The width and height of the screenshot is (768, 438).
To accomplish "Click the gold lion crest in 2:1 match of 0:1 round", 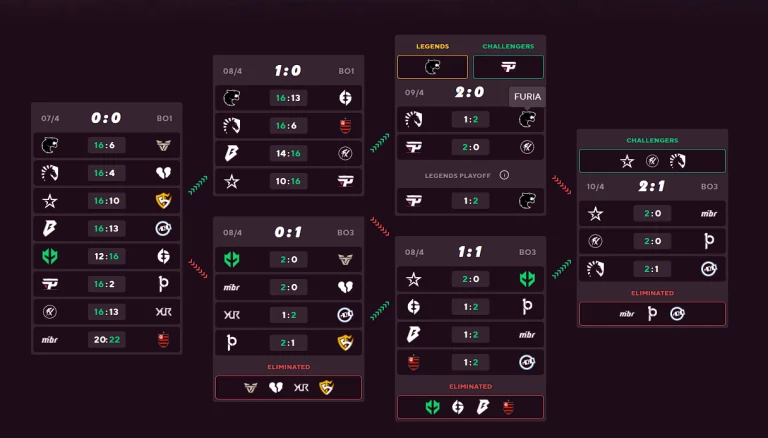I will [346, 342].
